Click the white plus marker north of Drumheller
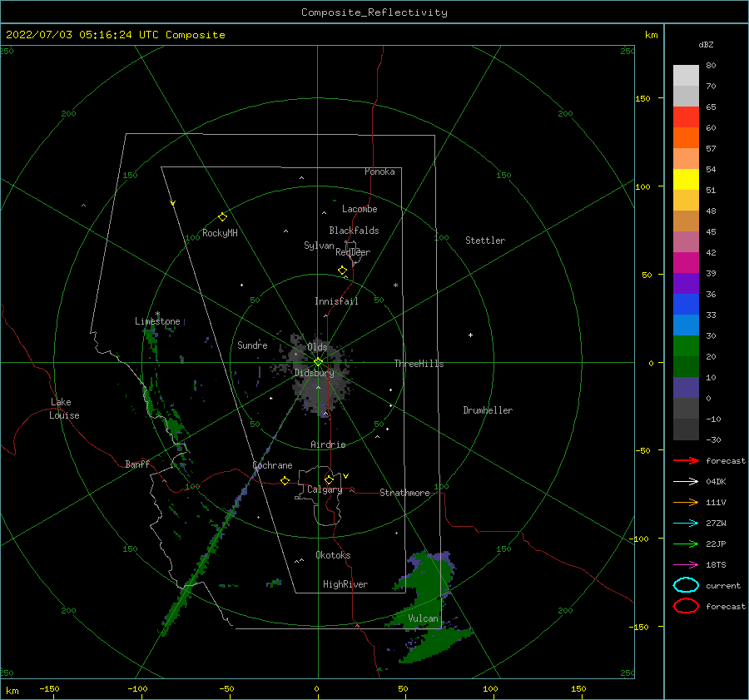Screen dimensions: 749x700 click(470, 335)
